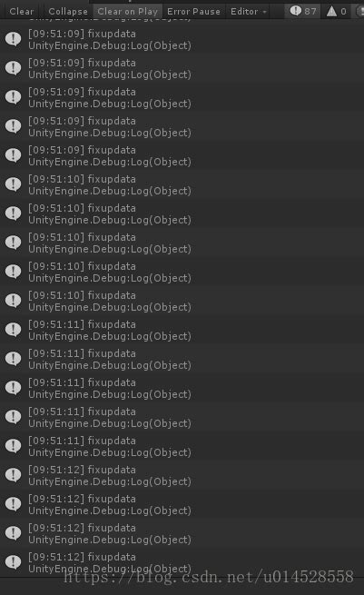Select the last 09:51:12 fixupdata log icon
Screen dimensions: 364x595
coord(14,562)
